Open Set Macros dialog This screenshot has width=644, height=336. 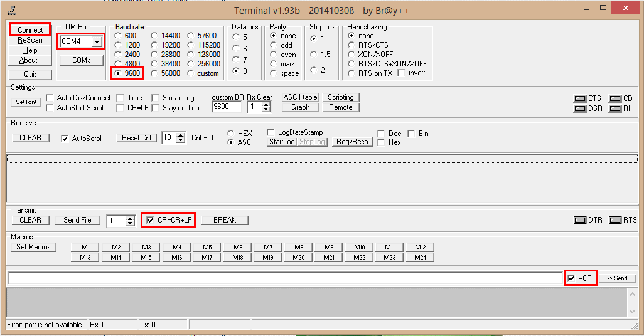coord(33,247)
